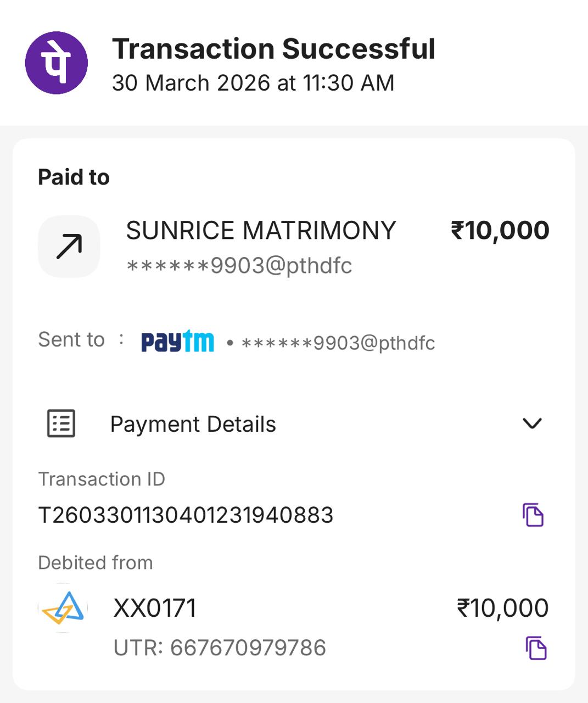Click the Payment Details list icon
588x703 pixels.
61,423
